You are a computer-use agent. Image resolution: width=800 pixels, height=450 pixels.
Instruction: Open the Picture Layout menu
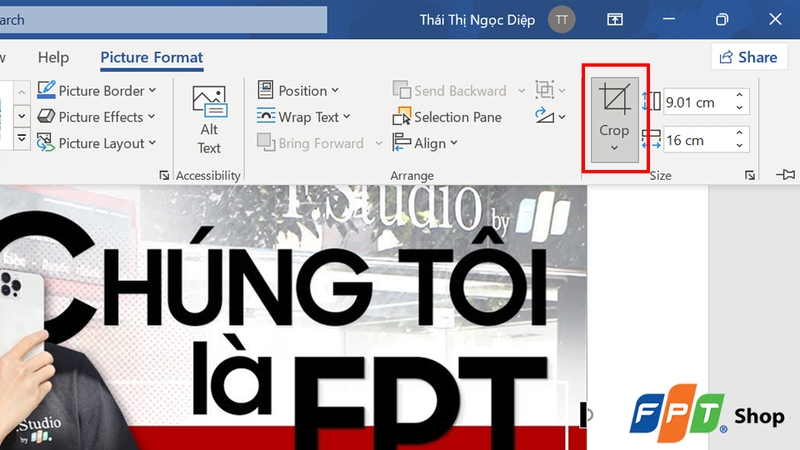(x=96, y=143)
